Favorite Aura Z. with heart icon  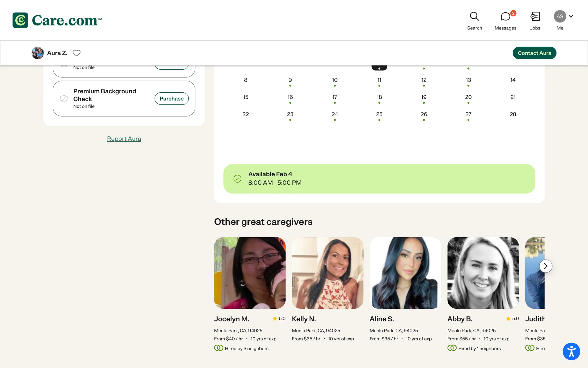click(77, 53)
